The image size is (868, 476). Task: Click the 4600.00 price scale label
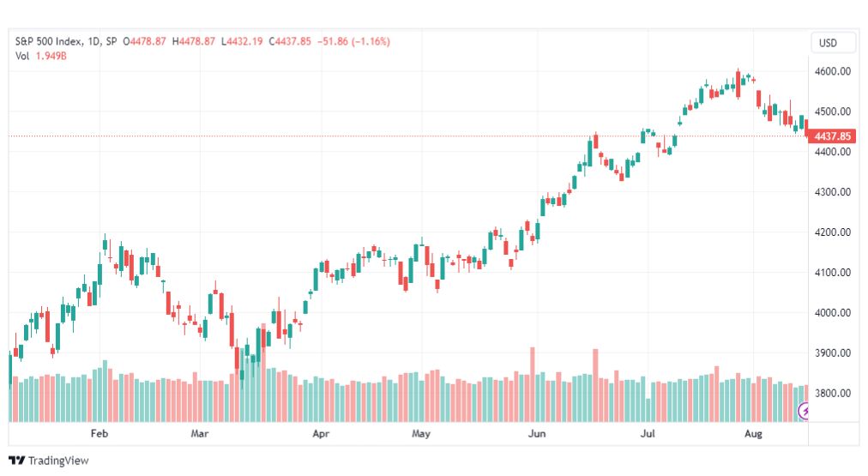pyautogui.click(x=833, y=71)
